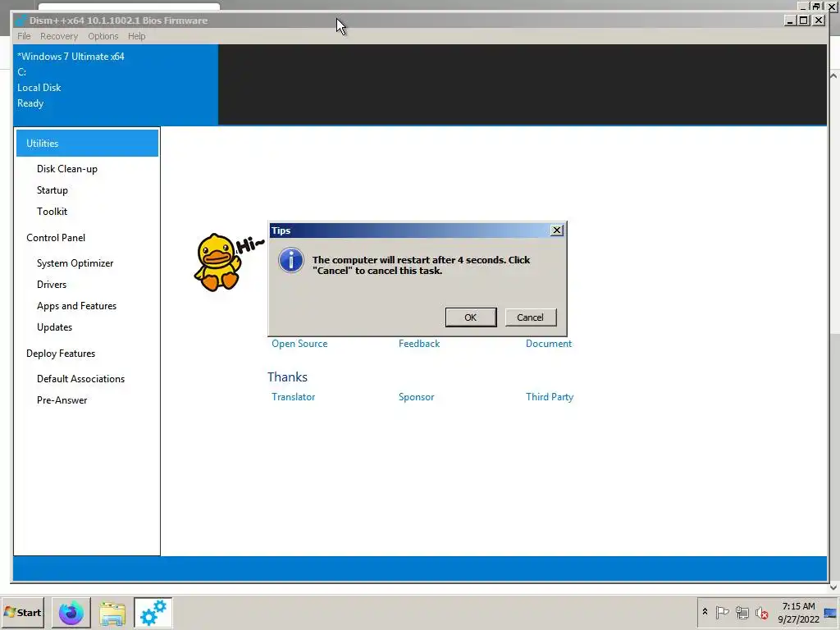The width and height of the screenshot is (840, 630).
Task: Minimize the Dism++ window
Action: tap(790, 21)
